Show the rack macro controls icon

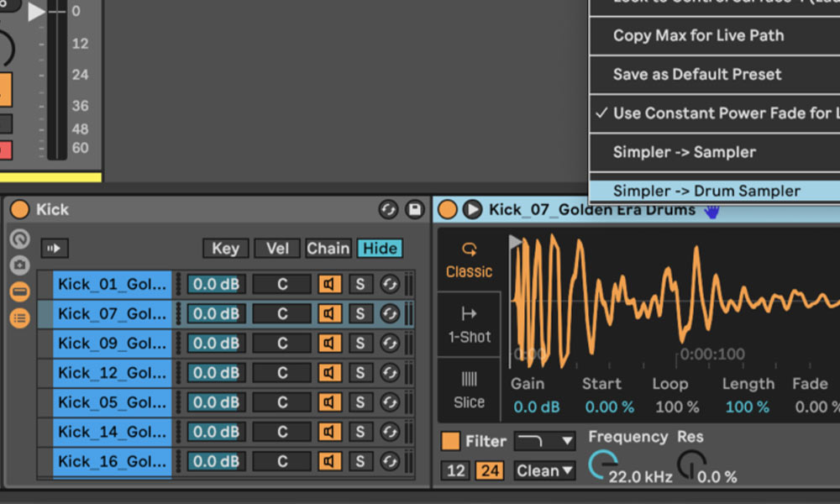19,239
